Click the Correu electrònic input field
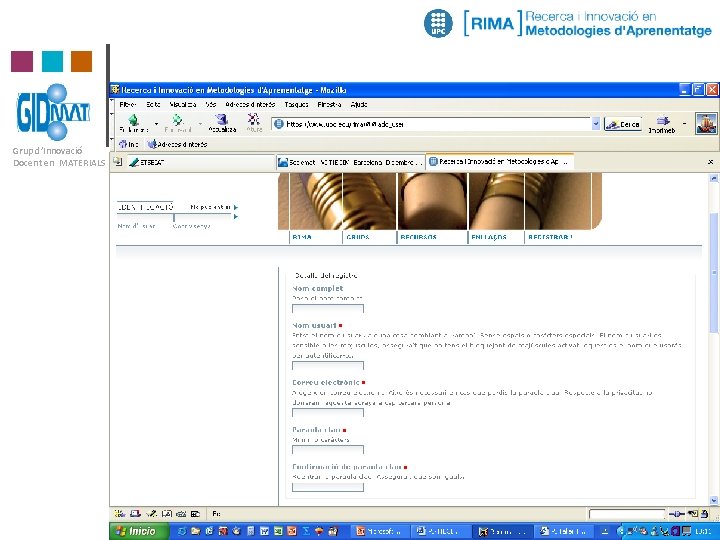Screen dimensions: 720x540 pos(328,412)
